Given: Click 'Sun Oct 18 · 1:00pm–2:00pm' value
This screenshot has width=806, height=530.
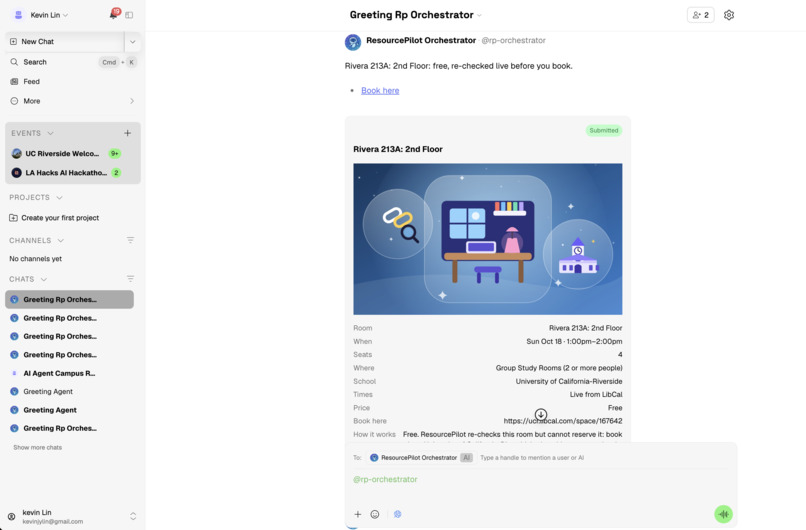Looking at the screenshot, I should (574, 341).
